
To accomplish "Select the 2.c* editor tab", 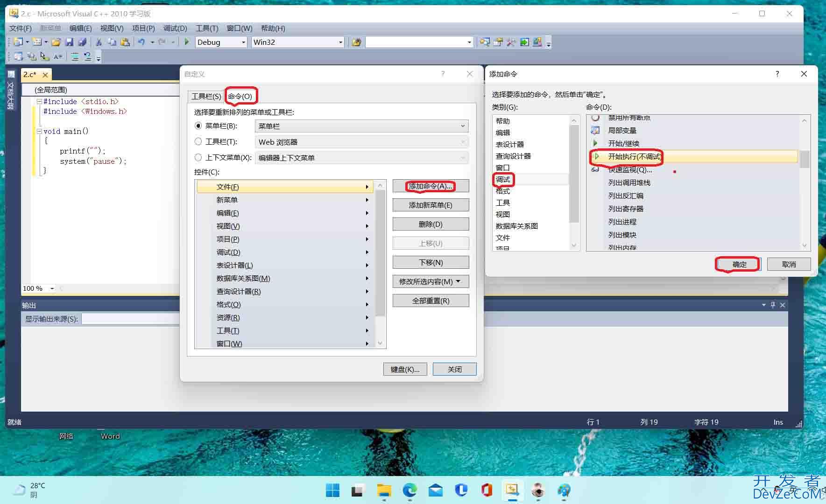I will (30, 75).
